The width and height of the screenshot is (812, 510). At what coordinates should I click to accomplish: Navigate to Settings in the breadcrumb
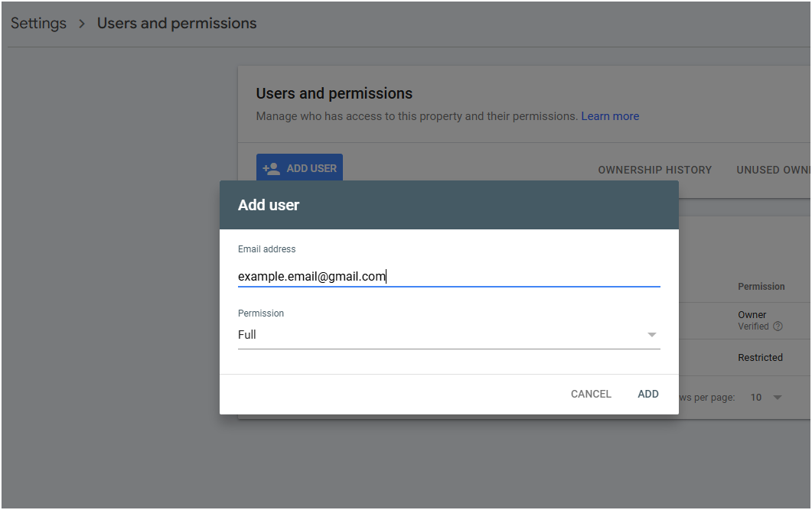(38, 24)
